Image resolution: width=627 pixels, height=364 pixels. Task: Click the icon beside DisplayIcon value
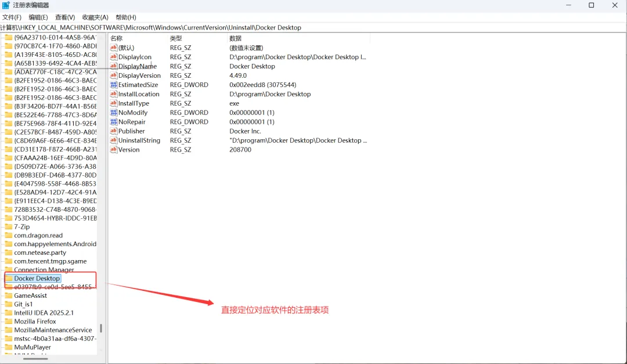pos(114,57)
